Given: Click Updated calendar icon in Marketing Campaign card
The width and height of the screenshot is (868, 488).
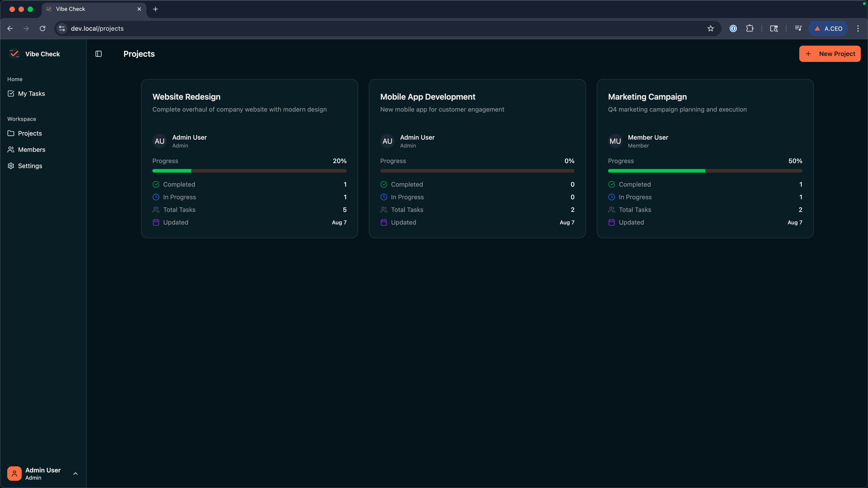Looking at the screenshot, I should click(611, 222).
